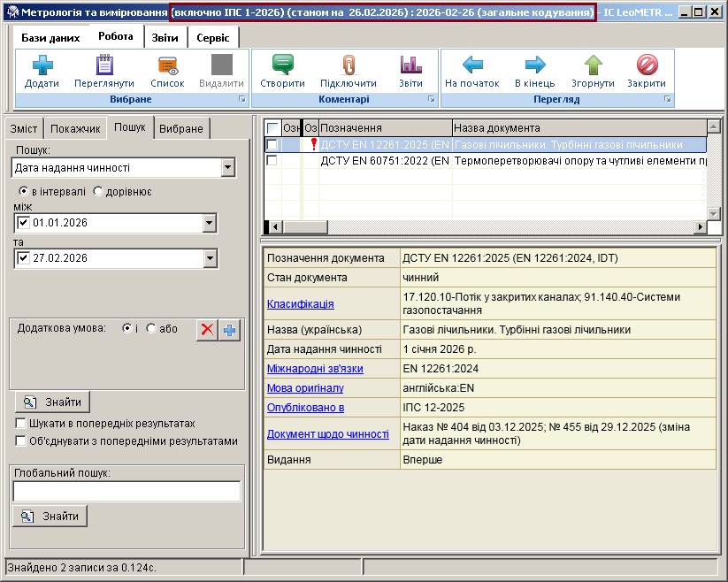Click the Згорнути green up arrow

pyautogui.click(x=593, y=65)
